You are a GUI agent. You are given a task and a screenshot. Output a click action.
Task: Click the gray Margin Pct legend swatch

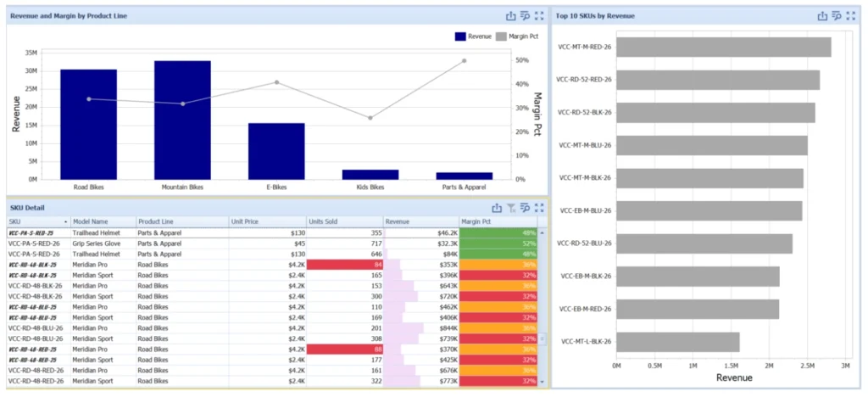[501, 36]
